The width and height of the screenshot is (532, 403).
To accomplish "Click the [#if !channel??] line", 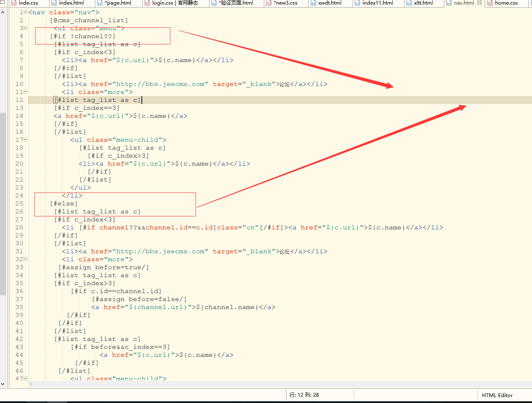I will click(x=83, y=36).
